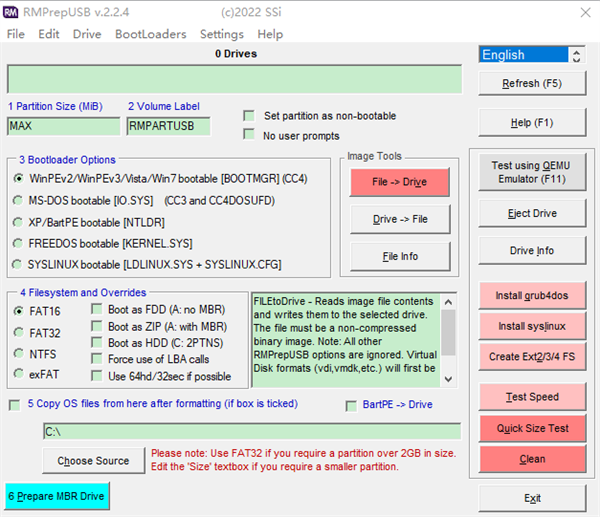The height and width of the screenshot is (517, 600).
Task: Select SYSLINUX bootable bootloader option
Action: [x=19, y=264]
